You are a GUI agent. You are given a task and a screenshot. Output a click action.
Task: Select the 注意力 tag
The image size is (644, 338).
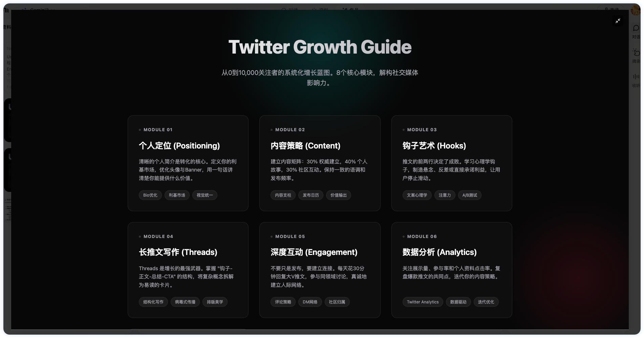pyautogui.click(x=445, y=195)
